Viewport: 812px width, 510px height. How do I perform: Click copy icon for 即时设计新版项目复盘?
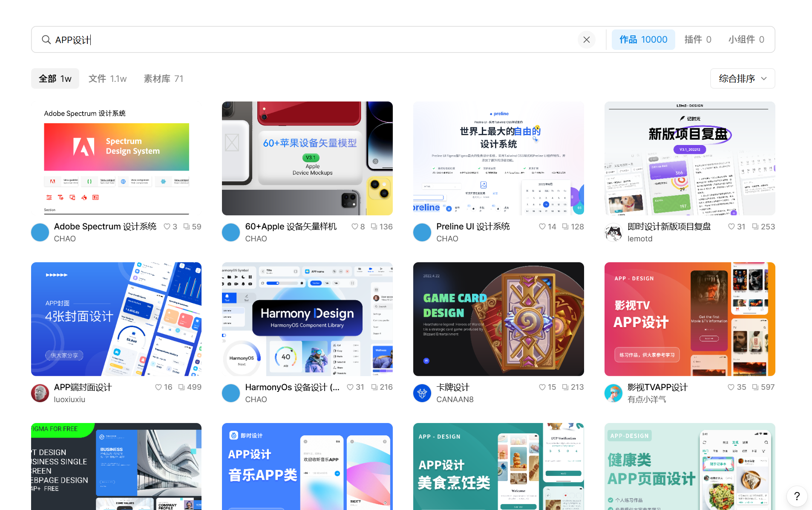pyautogui.click(x=755, y=226)
